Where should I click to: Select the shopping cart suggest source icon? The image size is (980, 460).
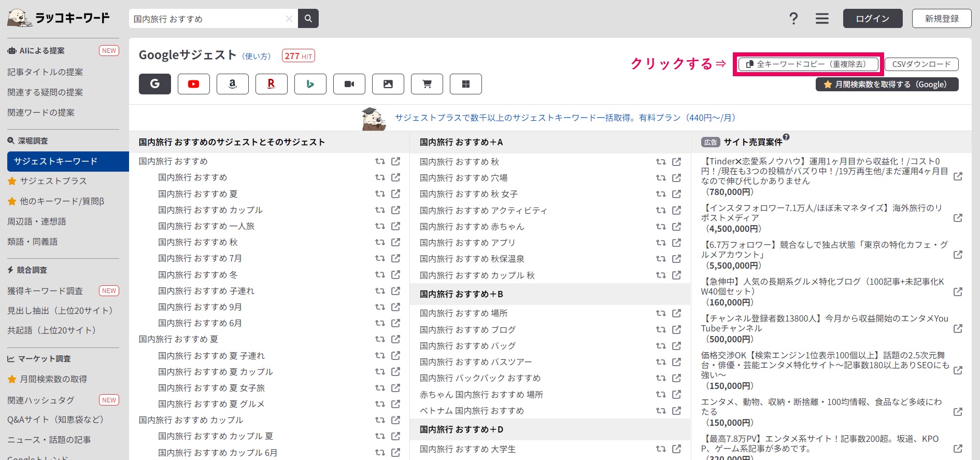[427, 84]
